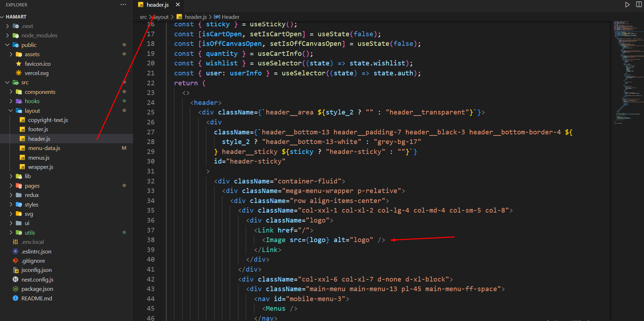Collapse the src folder chevron
This screenshot has width=644, height=321.
[x=7, y=82]
